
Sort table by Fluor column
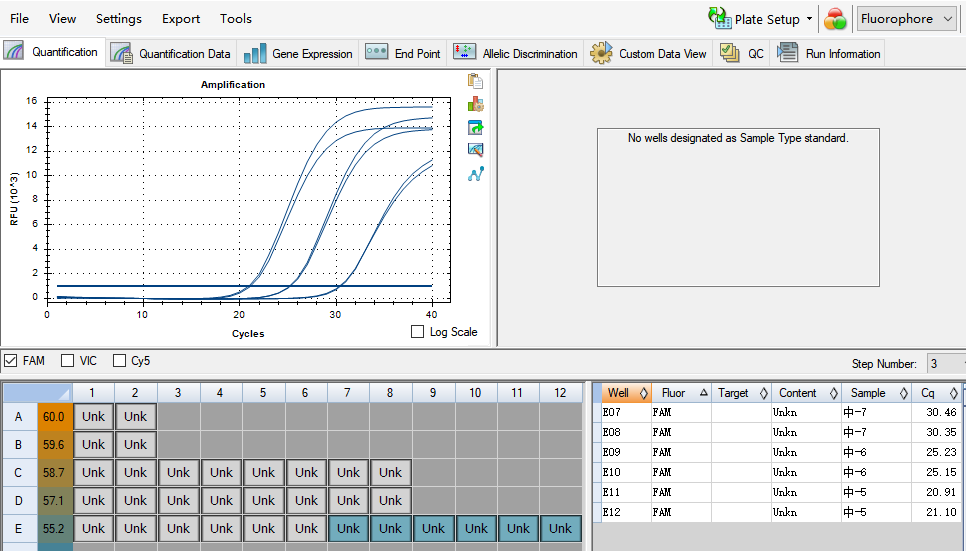681,393
